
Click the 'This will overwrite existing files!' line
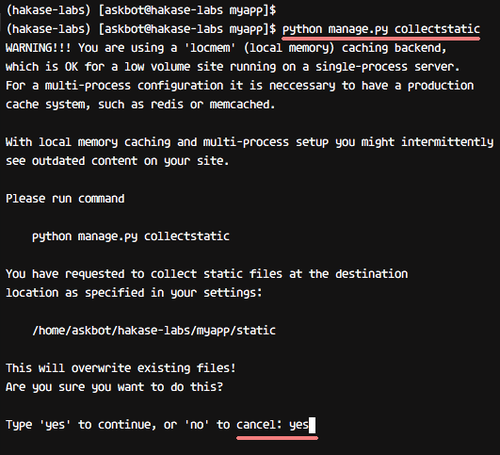121,368
